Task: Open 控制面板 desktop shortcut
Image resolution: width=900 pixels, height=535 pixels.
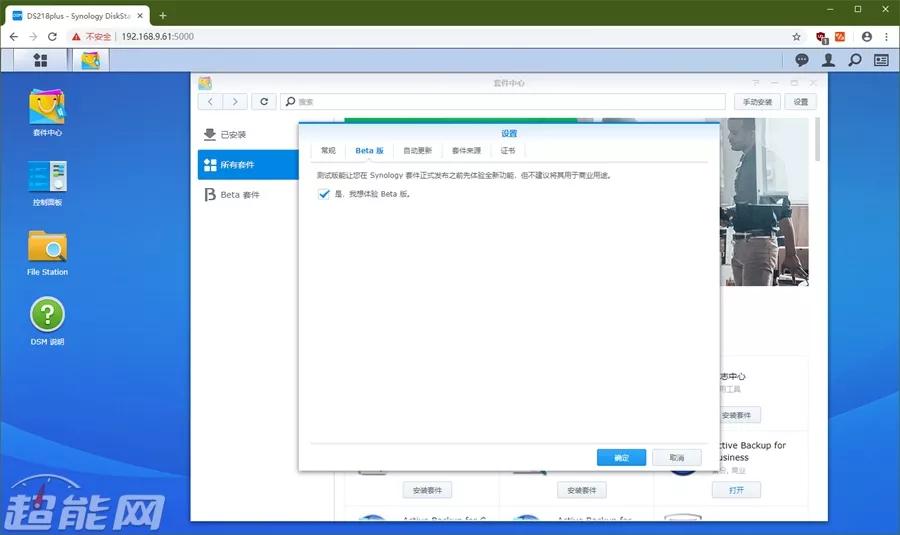Action: tap(47, 183)
